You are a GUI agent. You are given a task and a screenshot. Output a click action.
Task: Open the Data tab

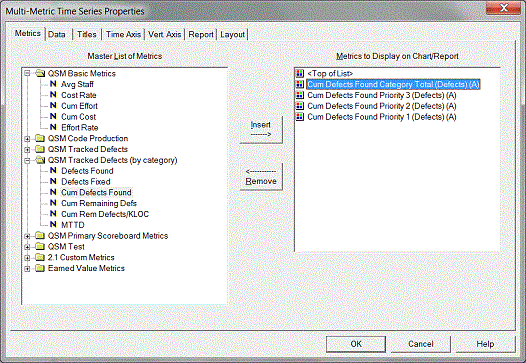57,34
